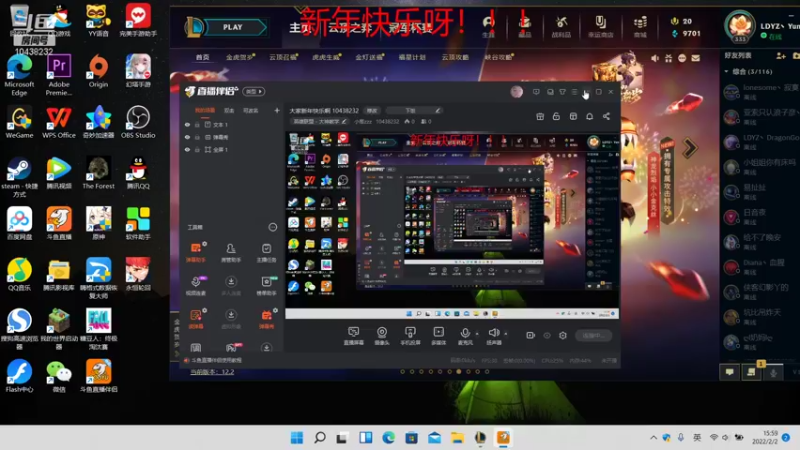This screenshot has width=800, height=450.
Task: Expand the toolbox more options circle
Action: 272,227
